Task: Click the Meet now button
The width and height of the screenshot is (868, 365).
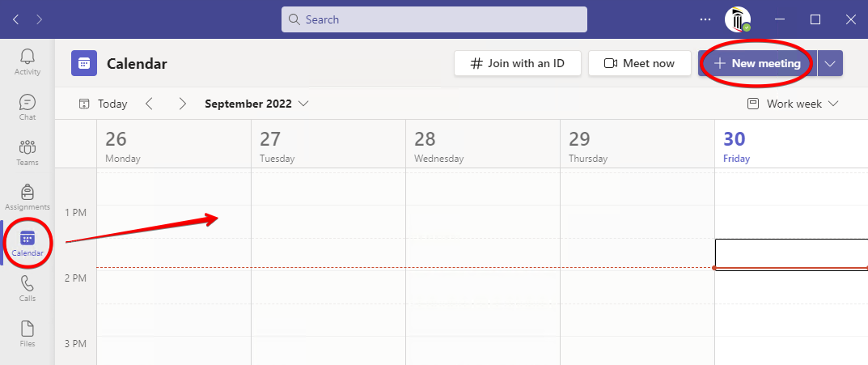Action: coord(639,64)
